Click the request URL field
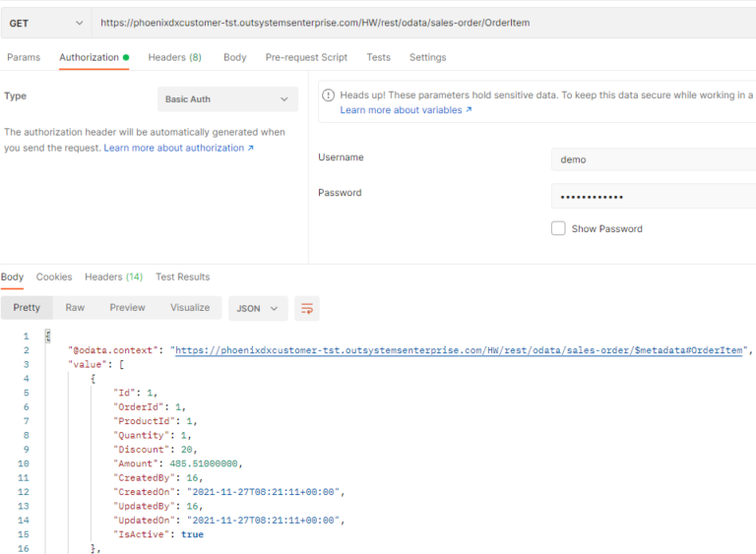This screenshot has width=756, height=554. pos(423,23)
